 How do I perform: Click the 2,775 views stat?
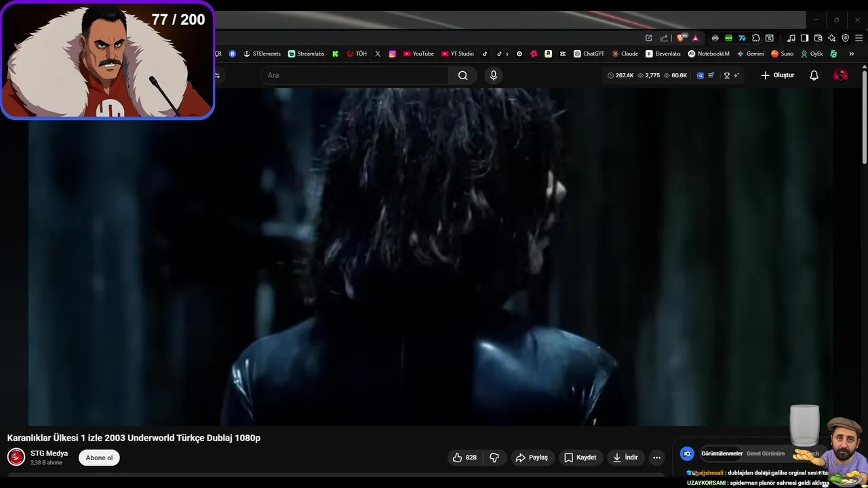649,75
